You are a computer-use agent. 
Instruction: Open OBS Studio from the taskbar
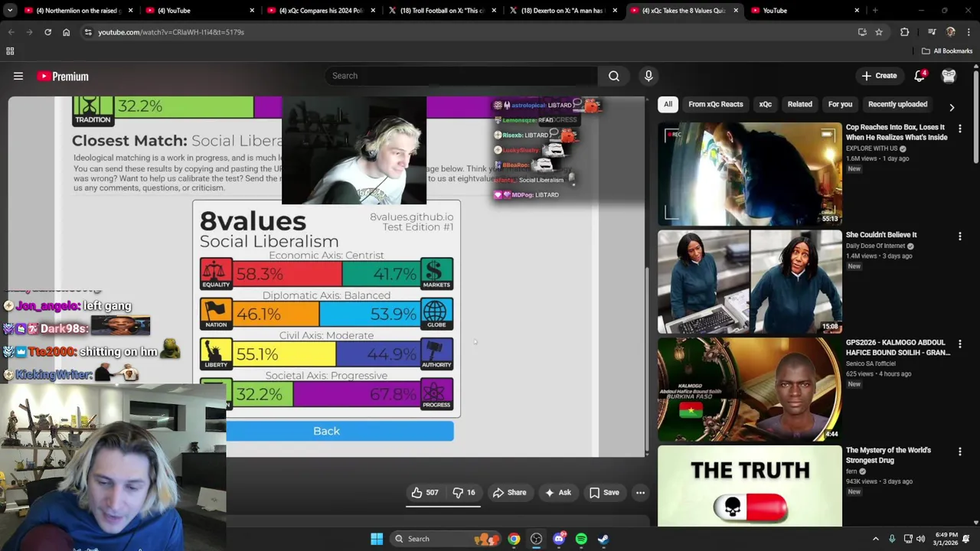pos(536,539)
